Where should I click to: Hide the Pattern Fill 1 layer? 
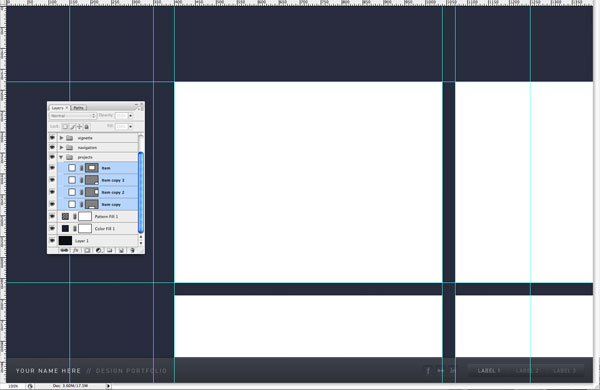[x=52, y=217]
